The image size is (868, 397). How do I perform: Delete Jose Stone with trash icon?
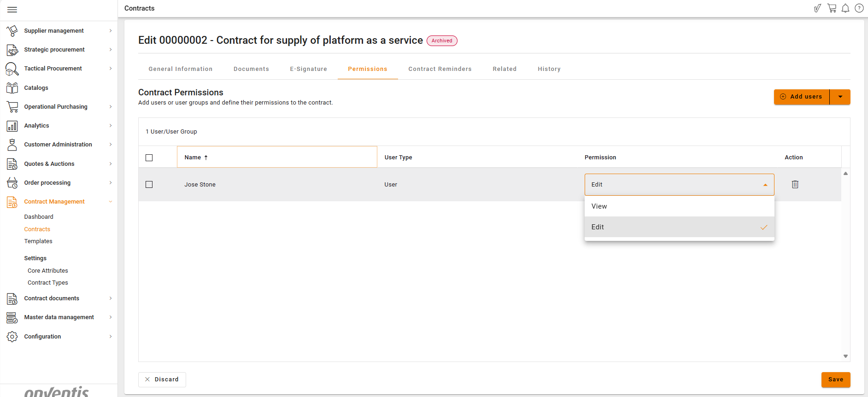795,184
